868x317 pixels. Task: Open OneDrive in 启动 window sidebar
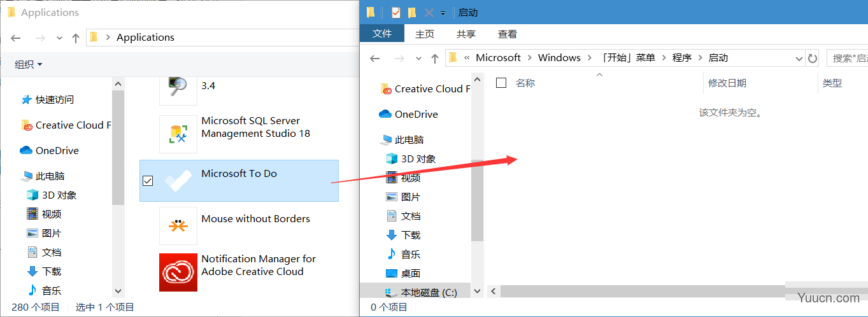point(408,115)
